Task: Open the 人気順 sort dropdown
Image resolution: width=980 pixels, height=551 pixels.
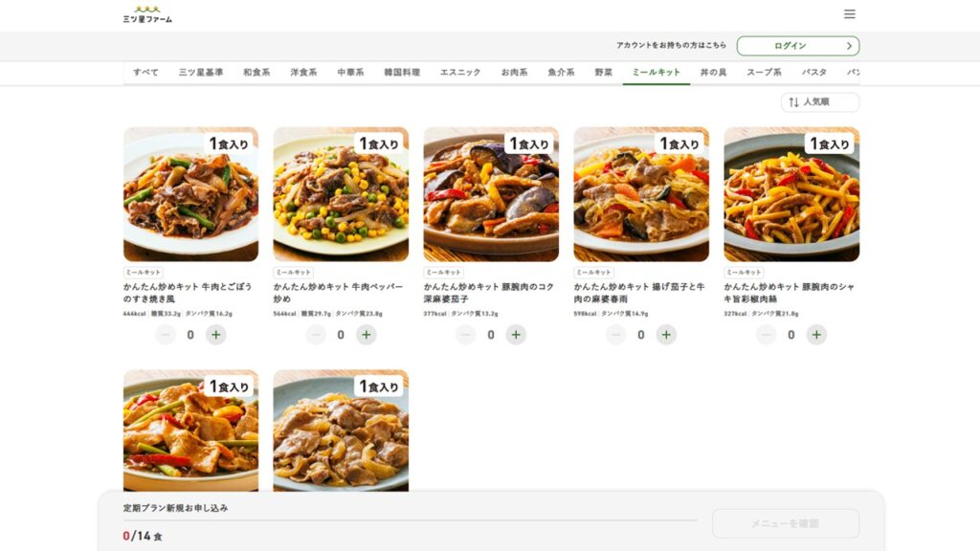Action: tap(819, 102)
